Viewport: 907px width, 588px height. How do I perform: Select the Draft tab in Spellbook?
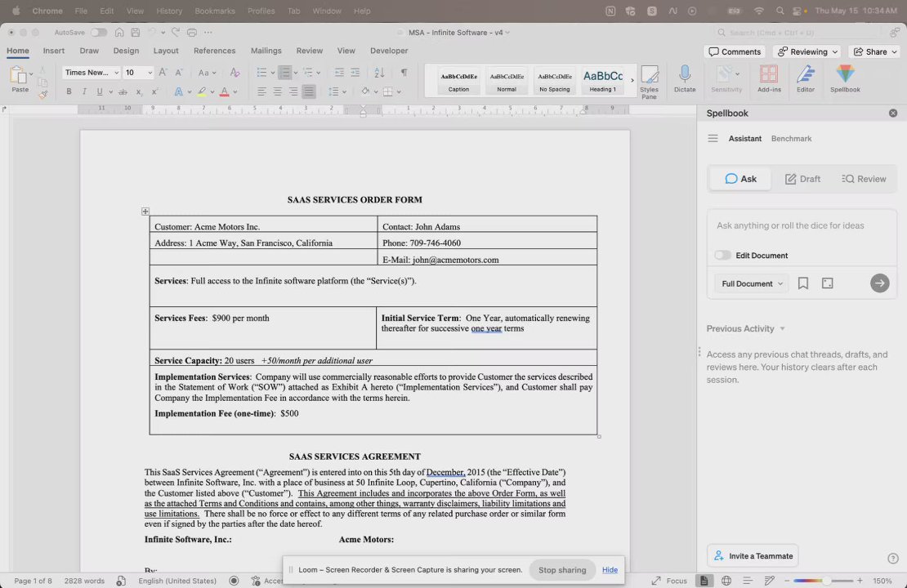tap(802, 179)
